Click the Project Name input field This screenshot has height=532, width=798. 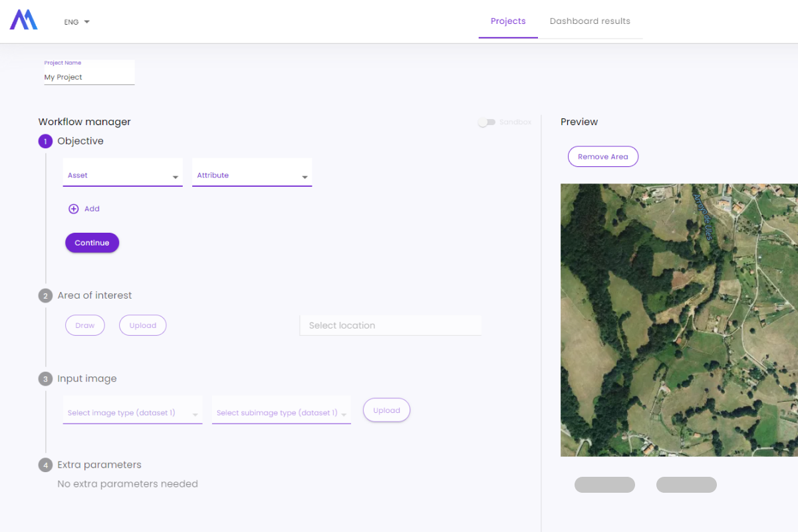pos(89,76)
